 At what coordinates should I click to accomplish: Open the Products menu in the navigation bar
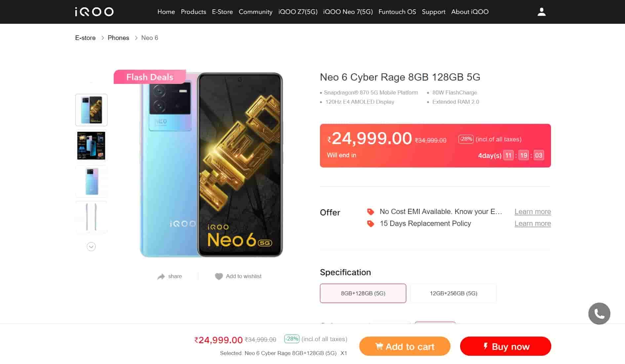tap(193, 12)
